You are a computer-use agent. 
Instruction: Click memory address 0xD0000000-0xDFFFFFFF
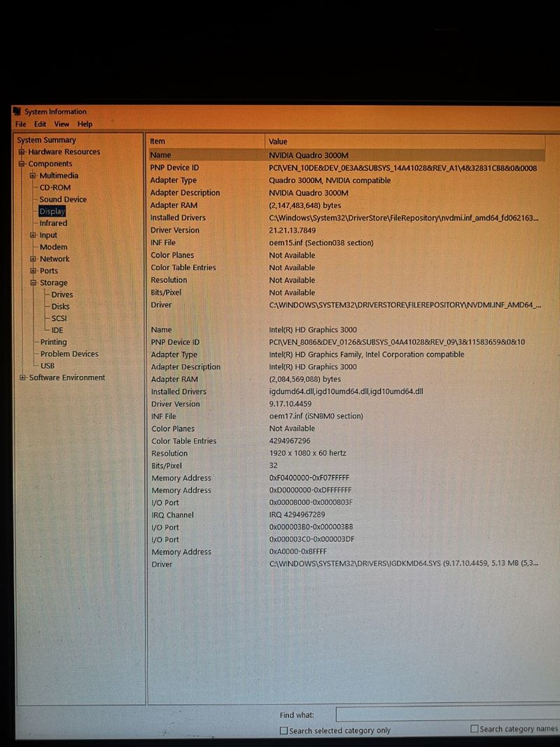311,490
